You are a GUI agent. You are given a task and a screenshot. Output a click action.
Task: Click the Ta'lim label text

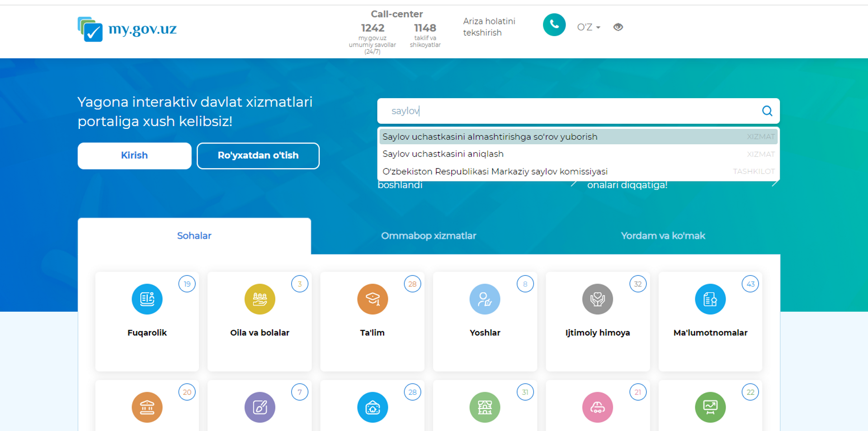click(x=373, y=333)
